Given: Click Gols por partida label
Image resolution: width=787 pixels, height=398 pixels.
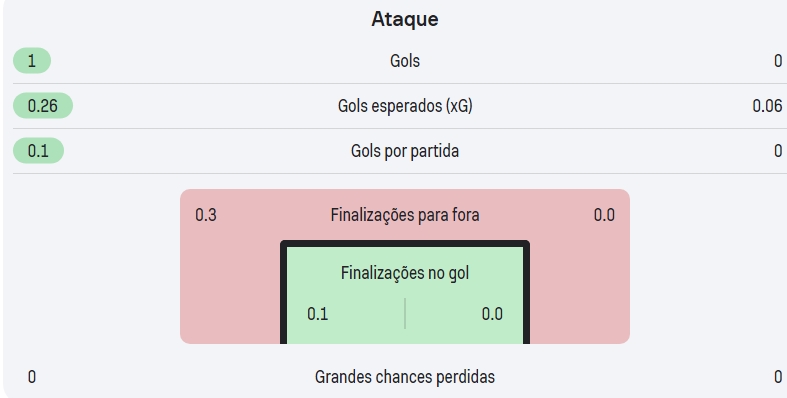Looking at the screenshot, I should pyautogui.click(x=405, y=151).
